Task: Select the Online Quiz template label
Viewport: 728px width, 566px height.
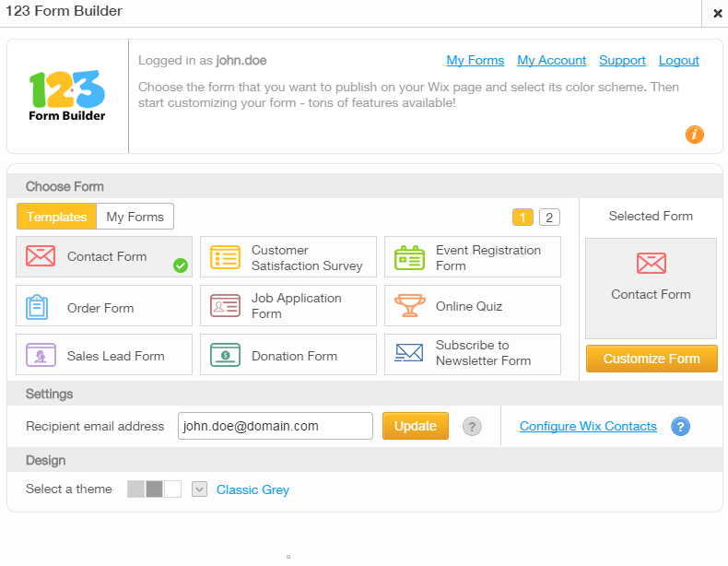Action: 469,306
